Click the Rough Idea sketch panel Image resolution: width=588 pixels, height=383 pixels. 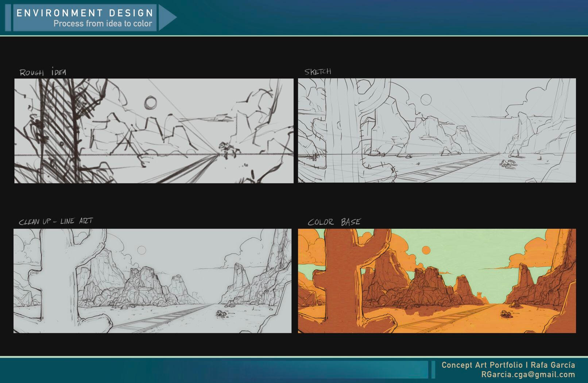tap(154, 131)
